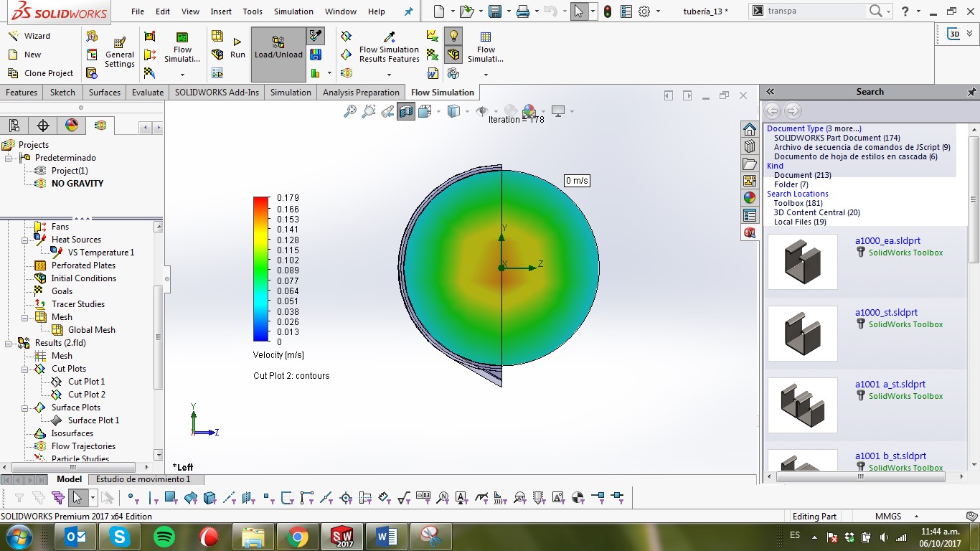This screenshot has height=551, width=980.
Task: Open the Custom Properties task pane icon
Action: [750, 215]
